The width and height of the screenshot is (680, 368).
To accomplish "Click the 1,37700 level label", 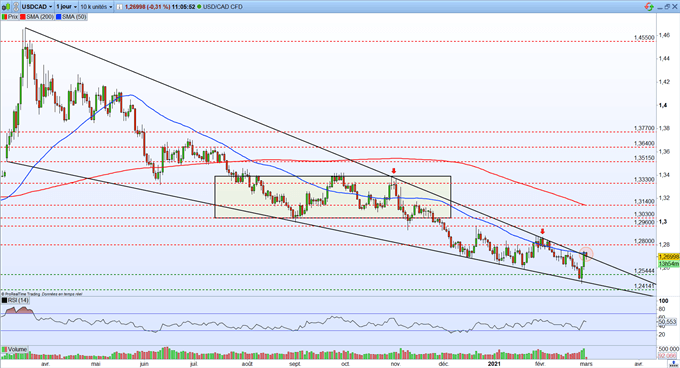I will (x=644, y=128).
